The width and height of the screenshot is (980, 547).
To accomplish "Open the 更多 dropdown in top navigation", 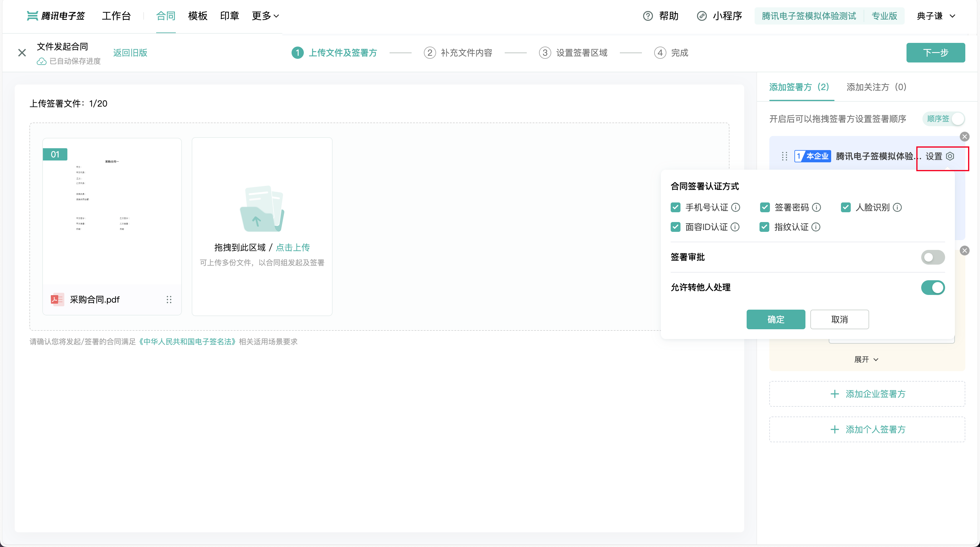I will point(265,16).
